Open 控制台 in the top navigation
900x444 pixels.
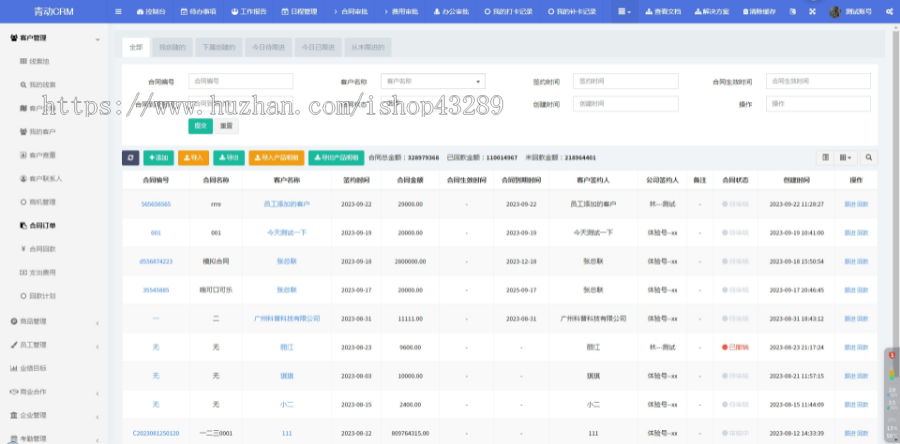pyautogui.click(x=150, y=11)
